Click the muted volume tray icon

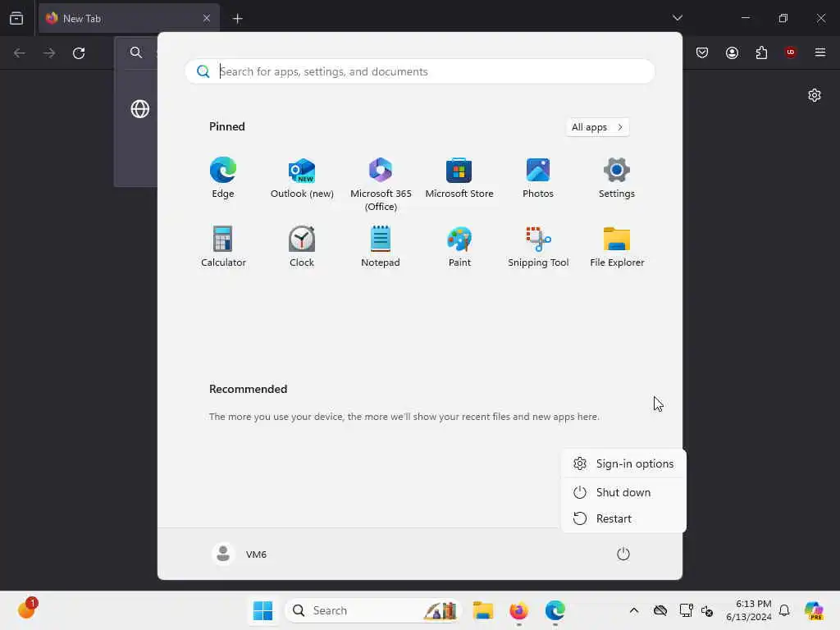coord(707,610)
